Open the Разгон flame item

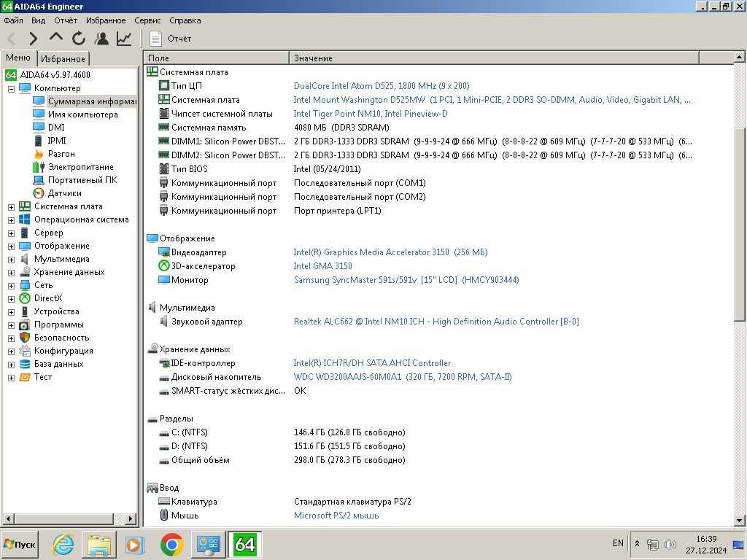pyautogui.click(x=54, y=154)
